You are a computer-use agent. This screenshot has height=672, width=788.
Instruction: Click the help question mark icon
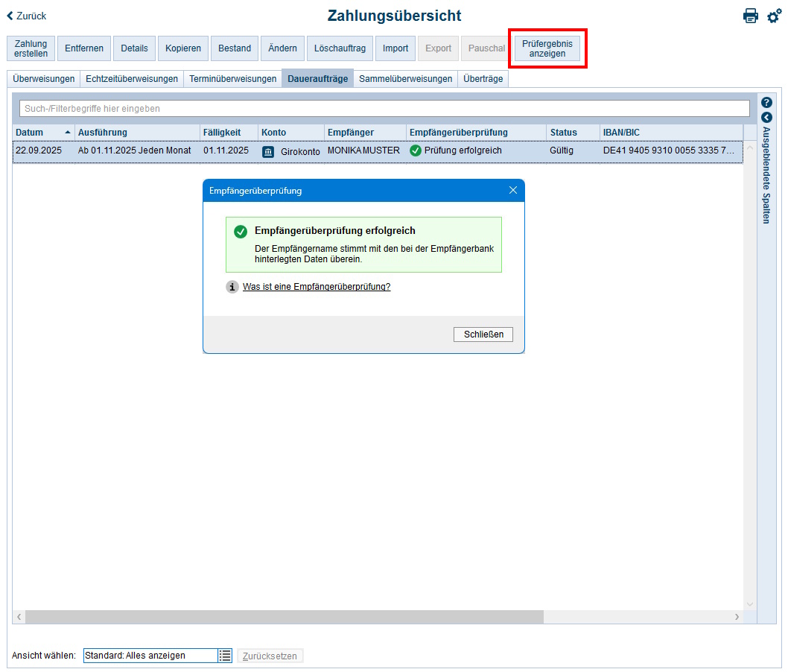click(766, 103)
